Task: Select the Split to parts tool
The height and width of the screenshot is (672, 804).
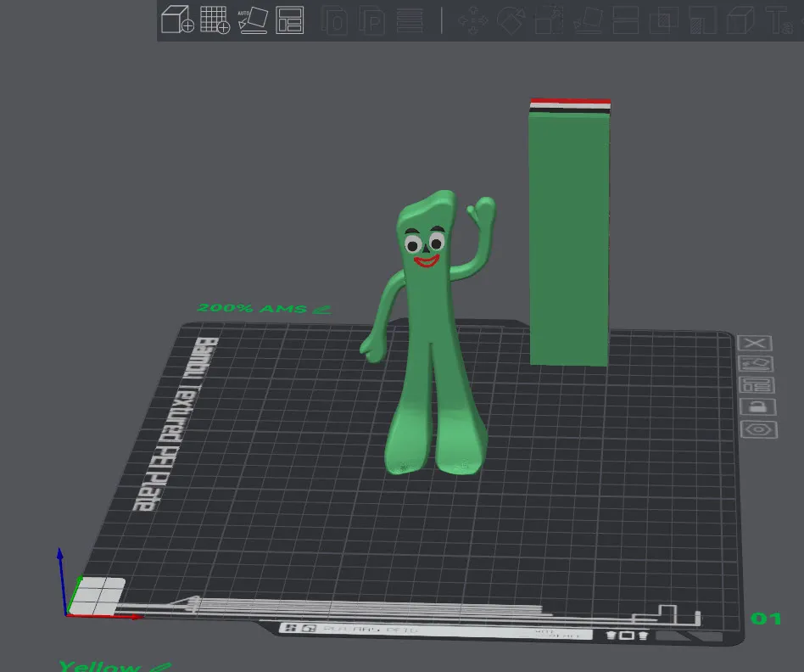Action: (371, 21)
